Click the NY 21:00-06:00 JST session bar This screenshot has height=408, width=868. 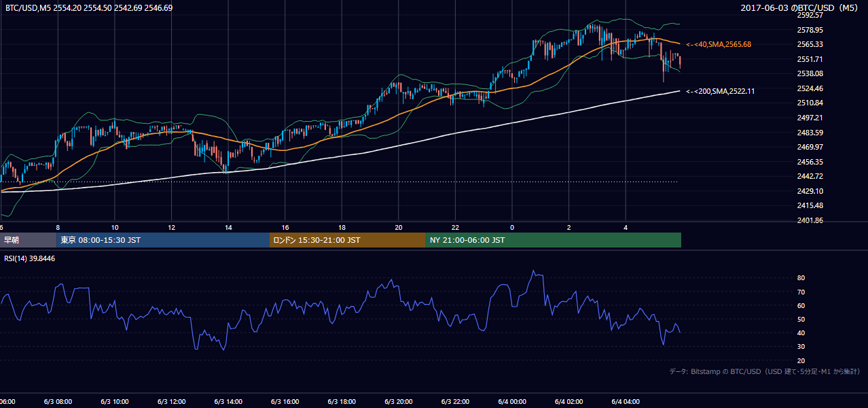554,240
